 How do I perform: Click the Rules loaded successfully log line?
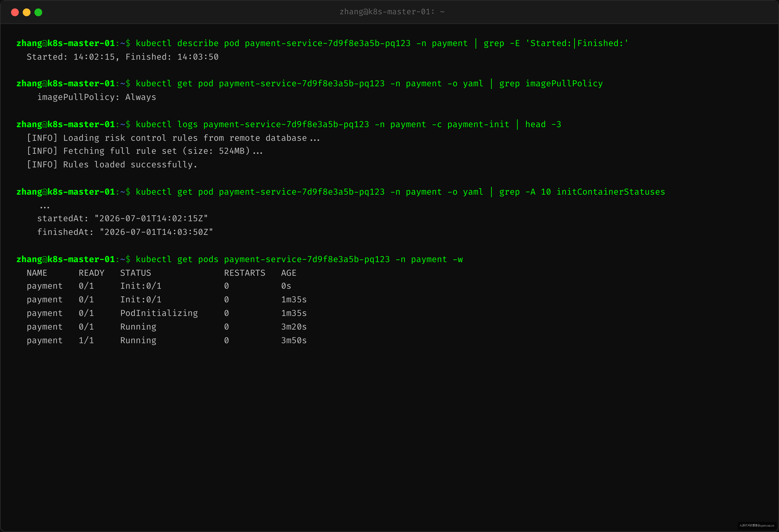112,165
